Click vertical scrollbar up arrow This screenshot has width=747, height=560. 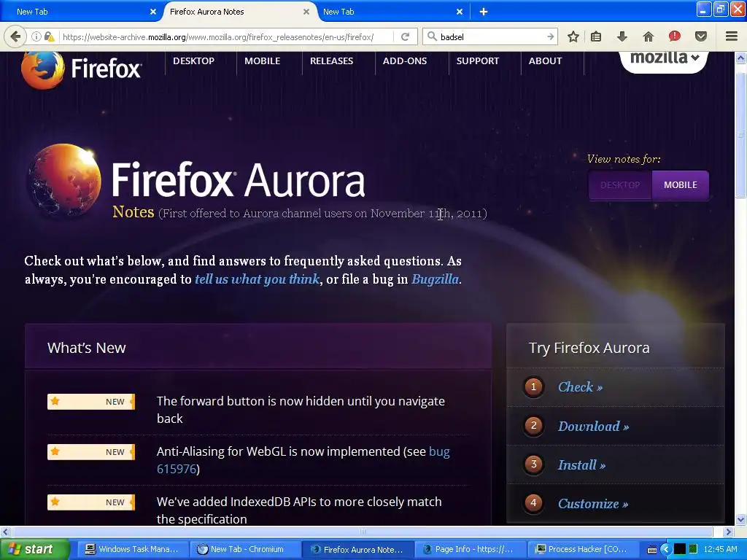(x=741, y=58)
